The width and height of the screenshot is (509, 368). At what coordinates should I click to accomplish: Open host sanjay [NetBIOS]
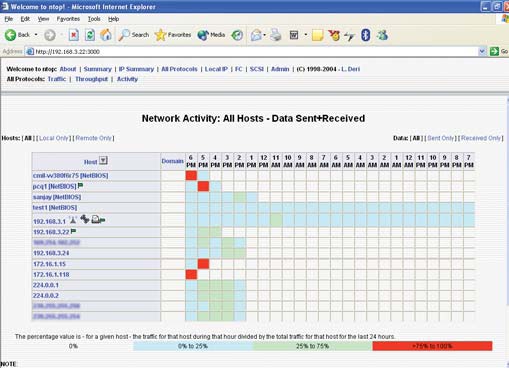pyautogui.click(x=57, y=197)
